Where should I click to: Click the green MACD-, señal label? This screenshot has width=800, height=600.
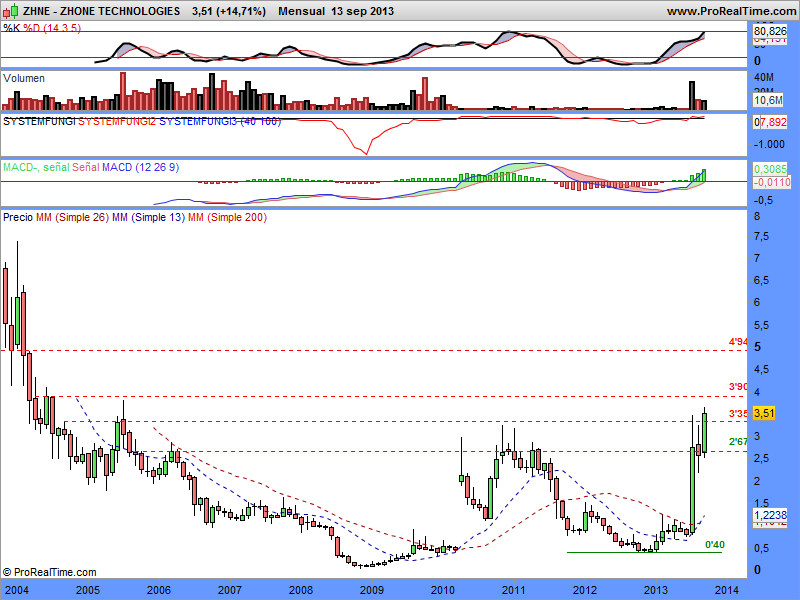tap(36, 167)
